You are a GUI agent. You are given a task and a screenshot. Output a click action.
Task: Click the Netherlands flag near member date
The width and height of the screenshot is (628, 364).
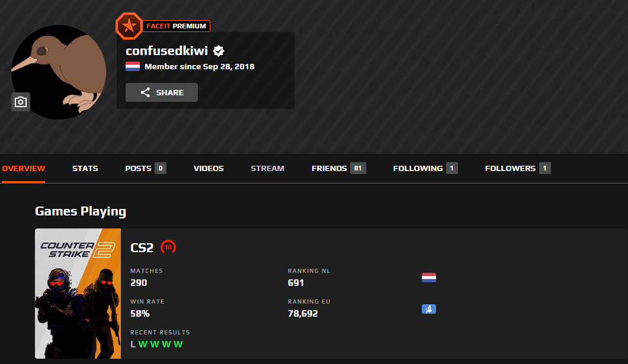pos(133,66)
